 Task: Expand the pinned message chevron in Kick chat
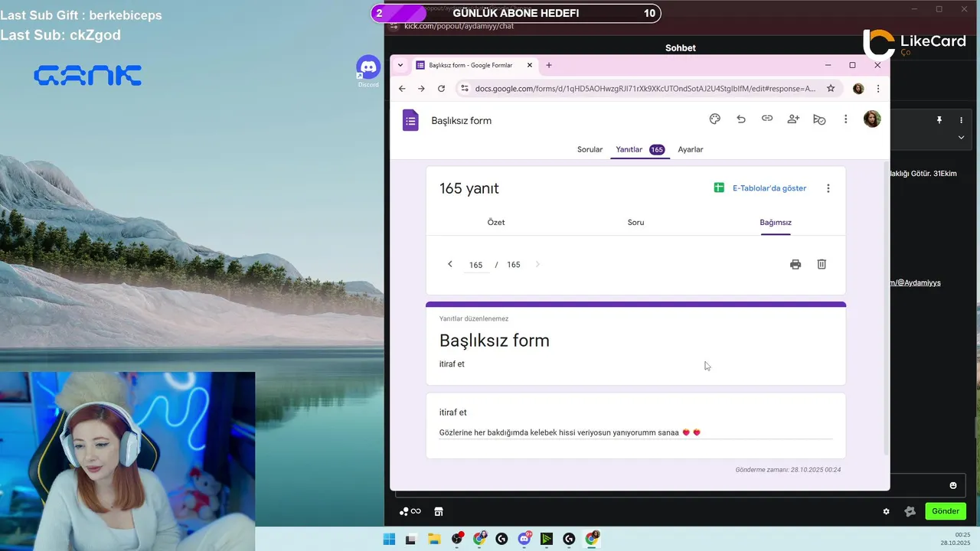962,138
